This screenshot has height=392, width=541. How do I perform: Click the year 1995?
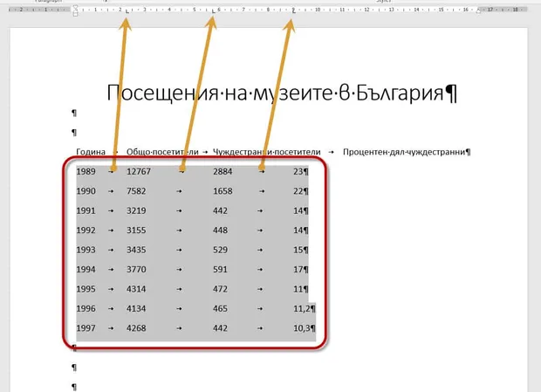tap(86, 289)
